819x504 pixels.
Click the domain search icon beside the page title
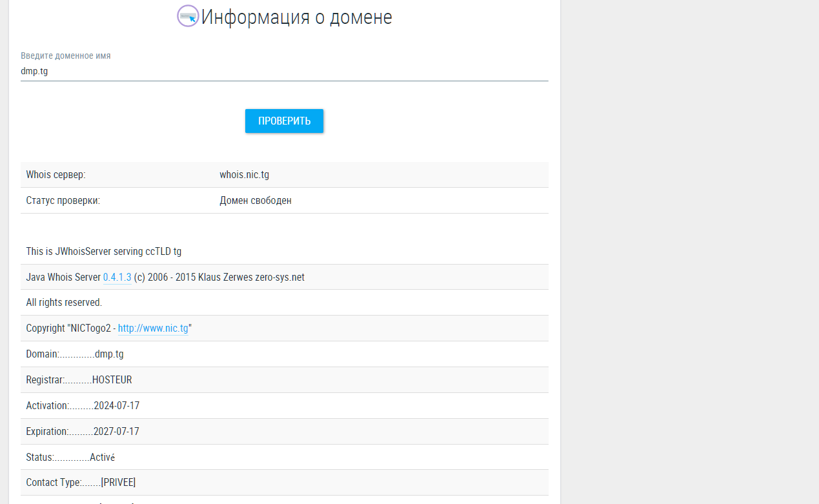pos(188,15)
